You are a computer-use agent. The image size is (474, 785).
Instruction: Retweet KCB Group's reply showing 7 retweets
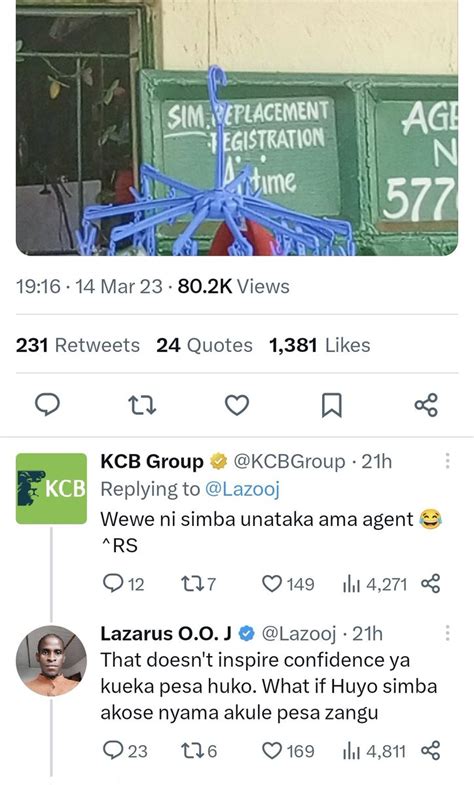(198, 584)
